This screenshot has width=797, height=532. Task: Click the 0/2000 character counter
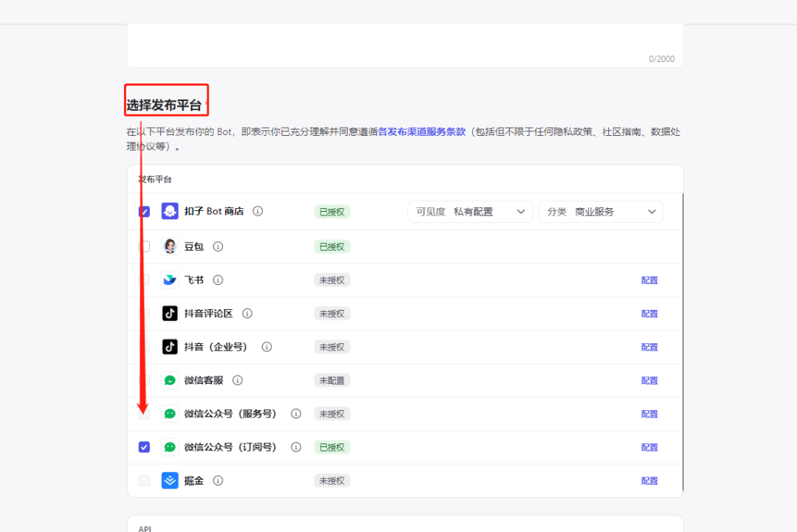[x=661, y=59]
